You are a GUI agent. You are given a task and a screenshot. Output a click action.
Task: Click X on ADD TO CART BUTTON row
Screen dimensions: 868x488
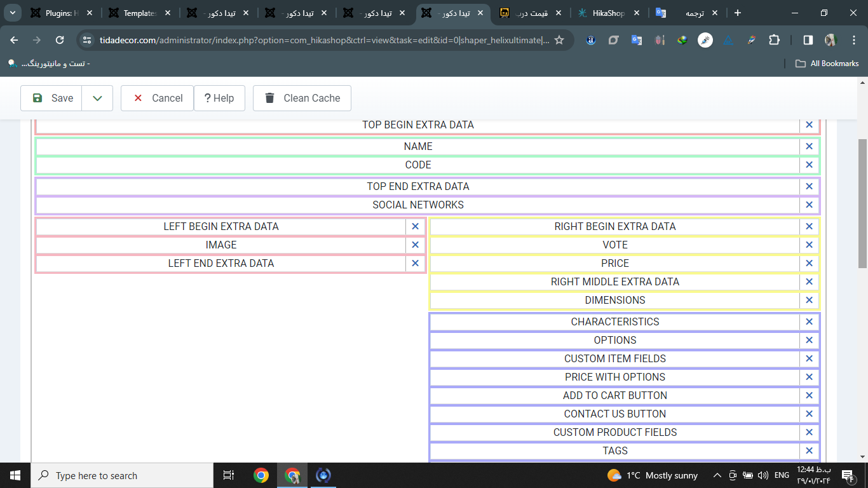coord(809,395)
